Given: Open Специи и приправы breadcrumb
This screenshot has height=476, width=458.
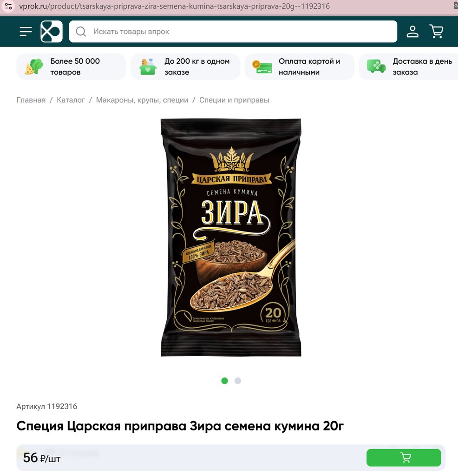Looking at the screenshot, I should pyautogui.click(x=234, y=100).
